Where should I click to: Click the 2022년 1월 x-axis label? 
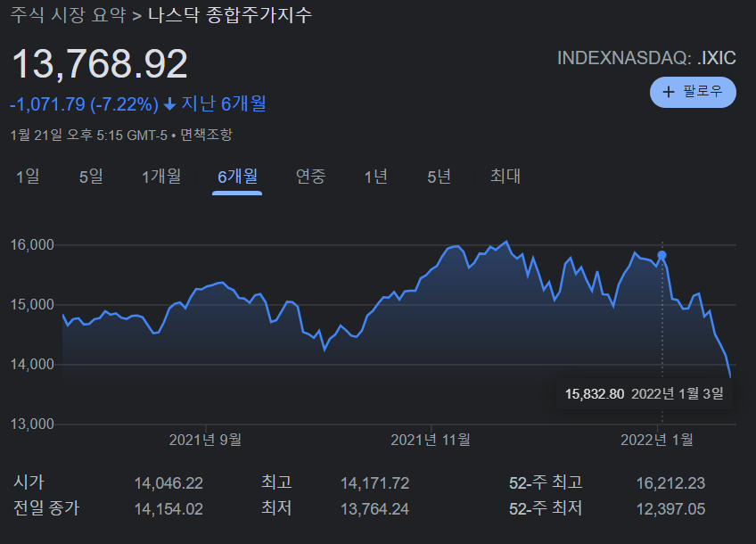(x=657, y=440)
